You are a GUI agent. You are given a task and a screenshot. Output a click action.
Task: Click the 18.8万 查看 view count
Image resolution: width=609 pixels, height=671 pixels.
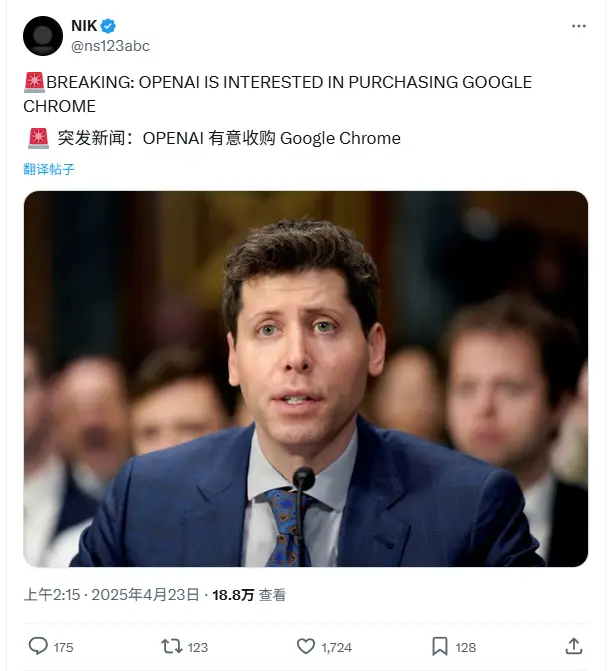(x=249, y=595)
